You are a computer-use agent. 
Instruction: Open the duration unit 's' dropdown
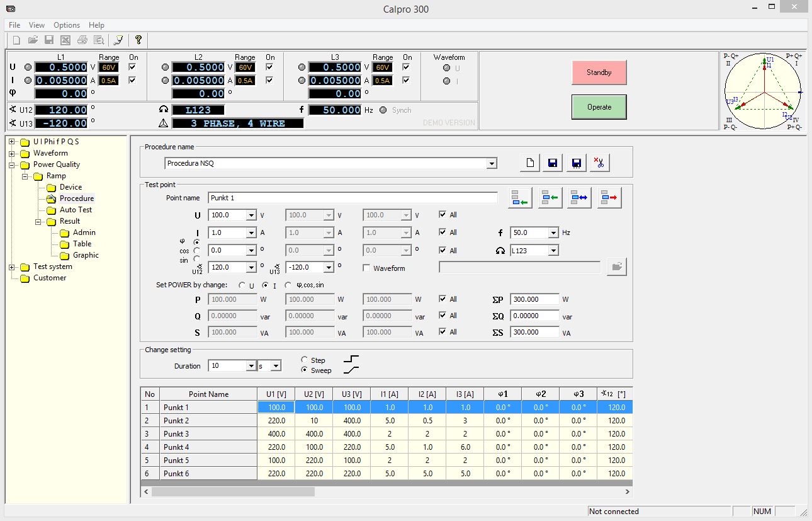point(276,366)
